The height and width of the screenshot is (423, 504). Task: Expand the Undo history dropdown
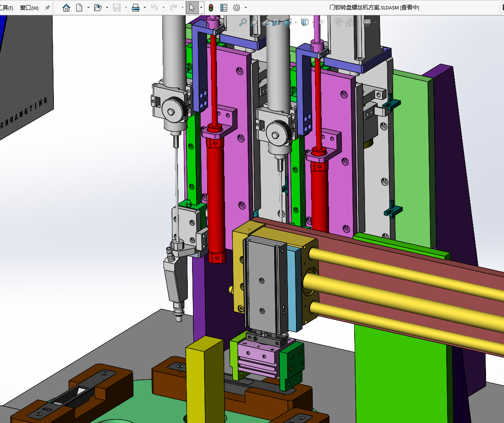click(x=163, y=8)
